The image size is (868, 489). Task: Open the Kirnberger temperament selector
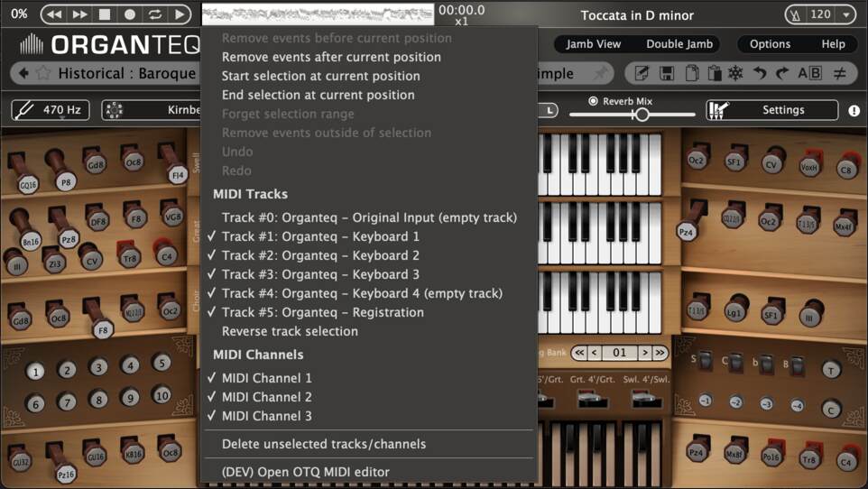pos(151,110)
